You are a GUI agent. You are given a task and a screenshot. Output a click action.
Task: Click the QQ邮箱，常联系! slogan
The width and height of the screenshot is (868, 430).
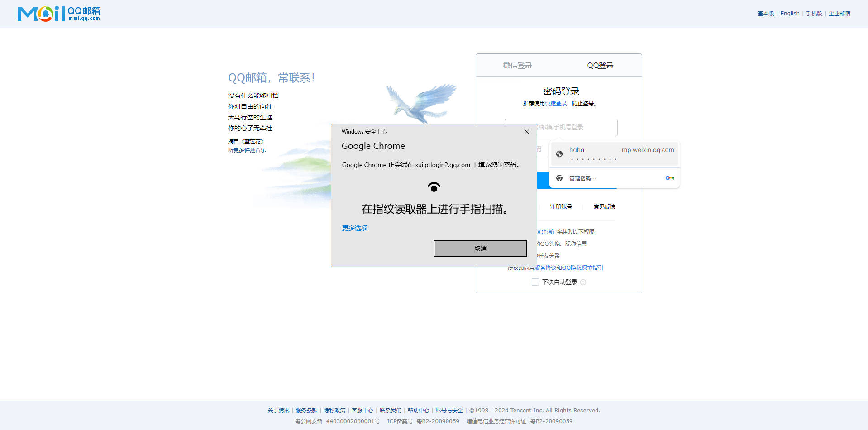tap(272, 78)
